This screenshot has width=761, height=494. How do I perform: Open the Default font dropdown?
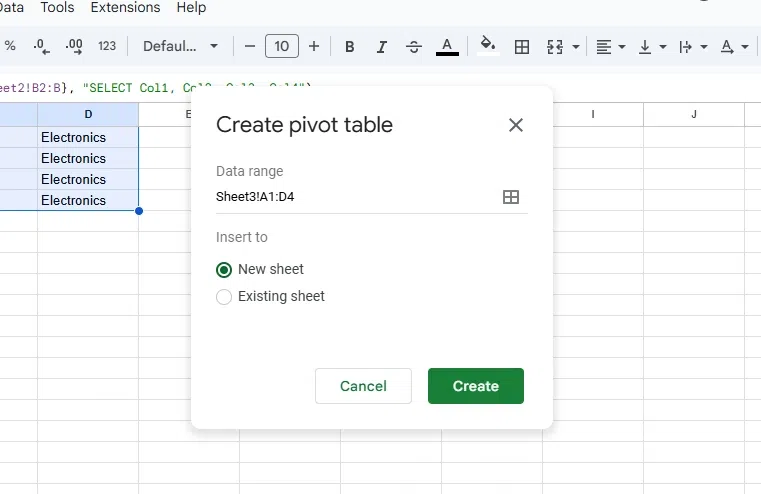click(x=181, y=47)
